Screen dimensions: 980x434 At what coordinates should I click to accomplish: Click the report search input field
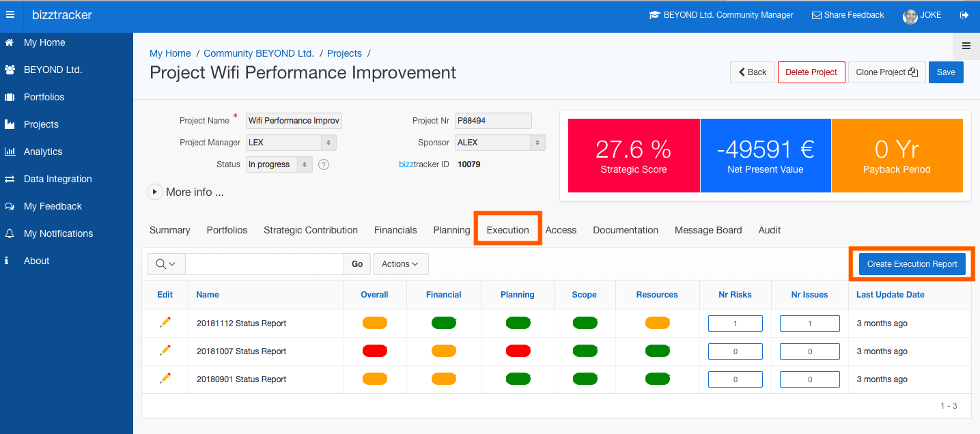pyautogui.click(x=264, y=264)
